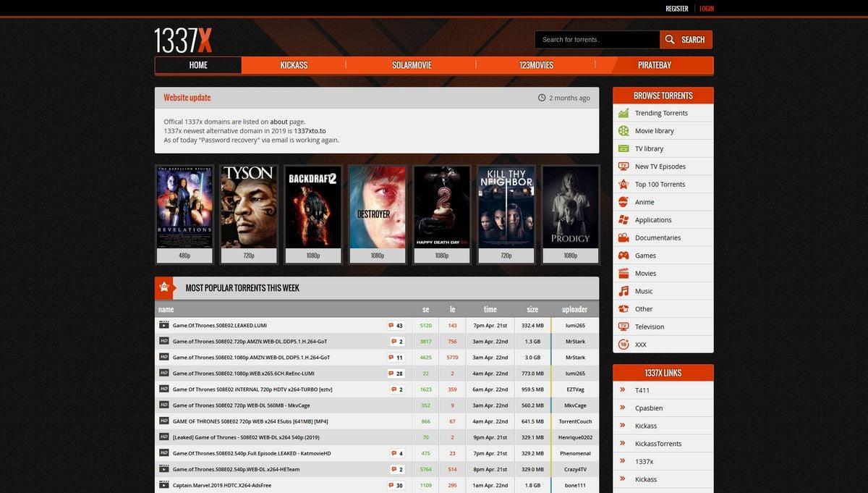Click HD icon beside Game.Of.Thrones.S08E02.720p.AMZN torrent
The image size is (868, 493).
164,341
